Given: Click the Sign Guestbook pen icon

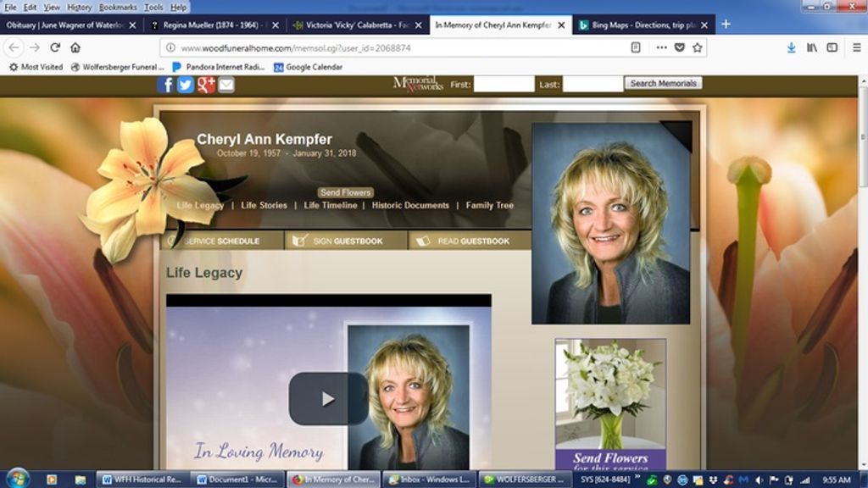Looking at the screenshot, I should (x=297, y=241).
